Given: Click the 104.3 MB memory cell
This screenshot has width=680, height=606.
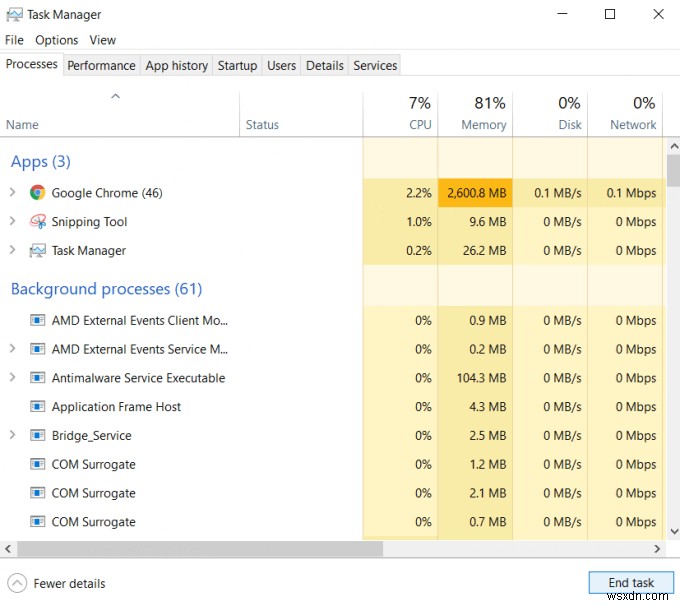Looking at the screenshot, I should 475,378.
